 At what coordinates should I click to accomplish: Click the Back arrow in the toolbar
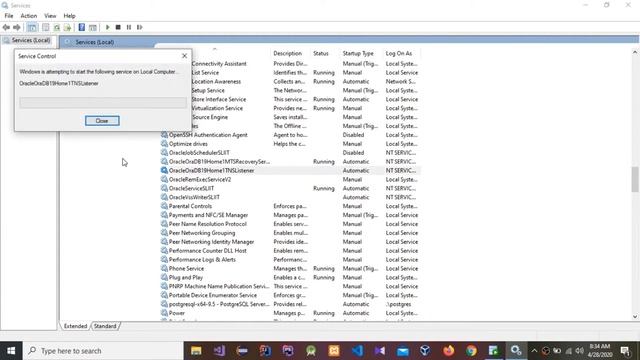pos(6,27)
